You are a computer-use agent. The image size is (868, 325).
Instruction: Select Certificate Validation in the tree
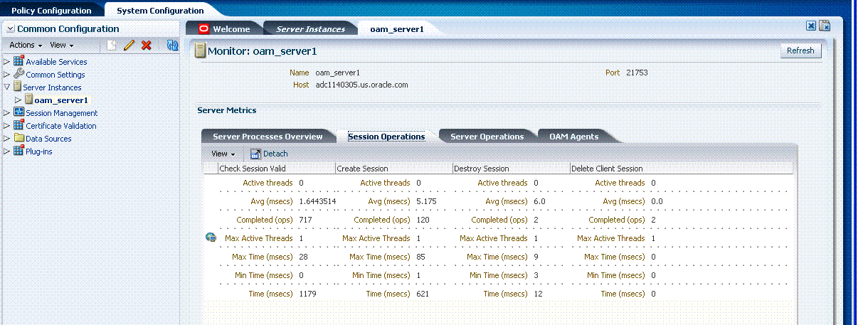click(x=60, y=126)
